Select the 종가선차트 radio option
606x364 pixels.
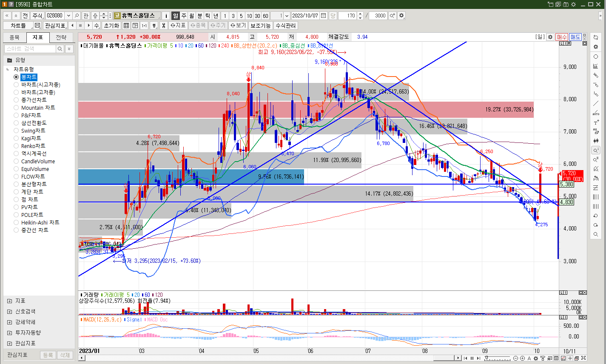coord(16,100)
